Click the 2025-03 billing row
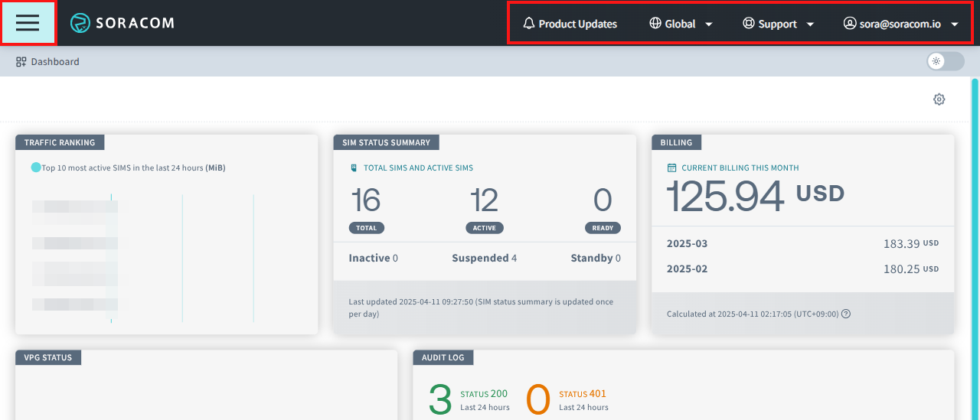The image size is (980, 420). coord(802,243)
